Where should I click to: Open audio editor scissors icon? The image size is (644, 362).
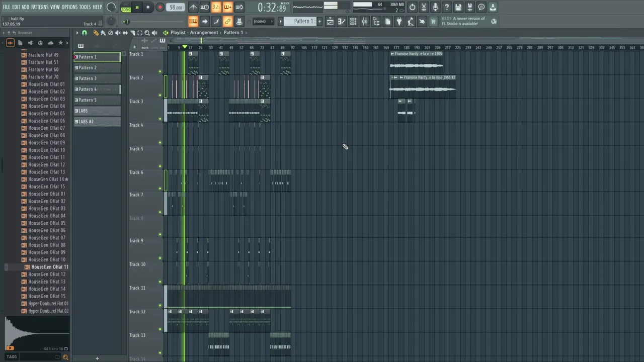[424, 7]
